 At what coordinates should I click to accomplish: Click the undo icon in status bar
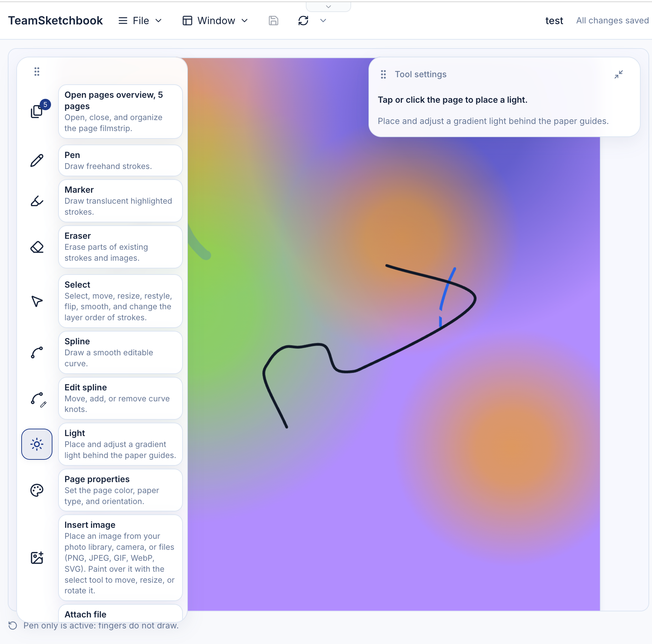pyautogui.click(x=13, y=626)
